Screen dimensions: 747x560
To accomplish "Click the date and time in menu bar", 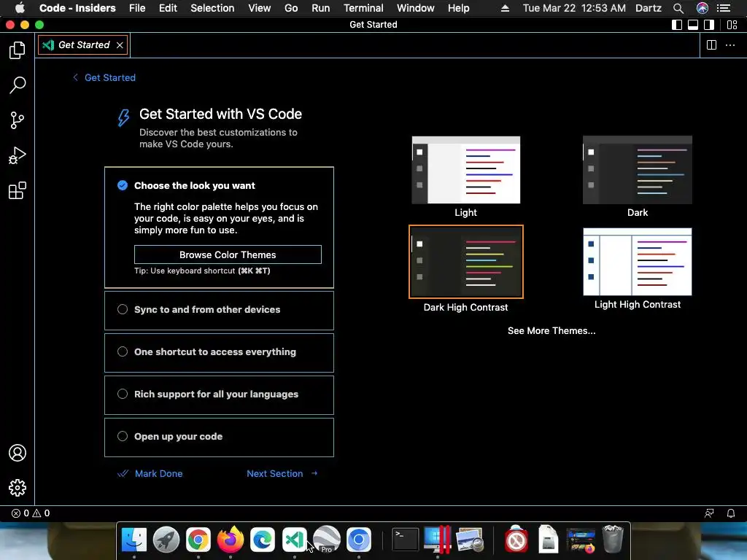I will point(574,8).
